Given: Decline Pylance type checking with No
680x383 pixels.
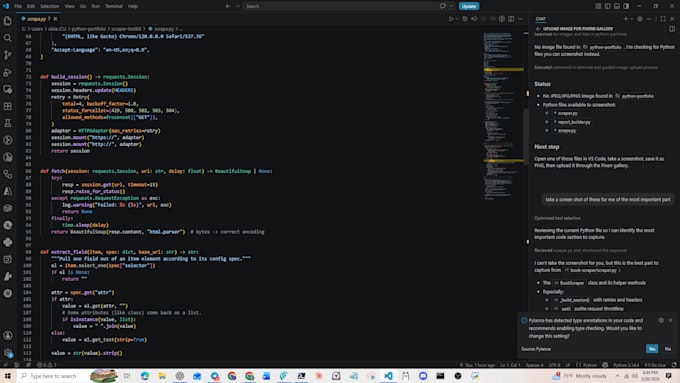Looking at the screenshot, I should [x=667, y=349].
